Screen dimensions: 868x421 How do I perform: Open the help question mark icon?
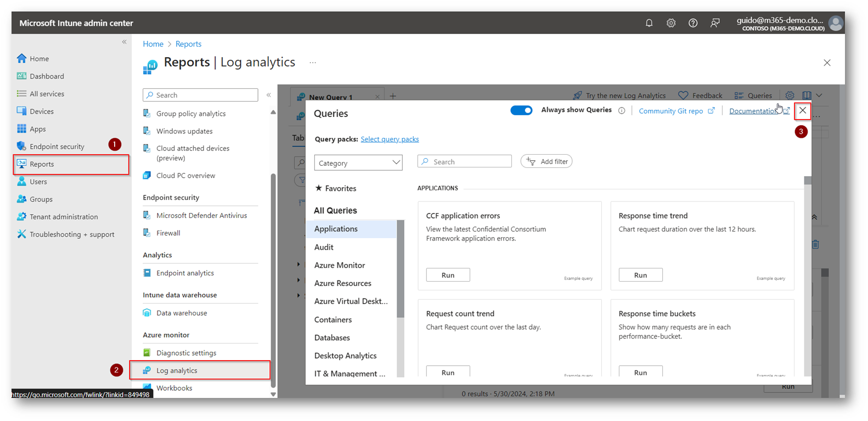click(x=693, y=23)
